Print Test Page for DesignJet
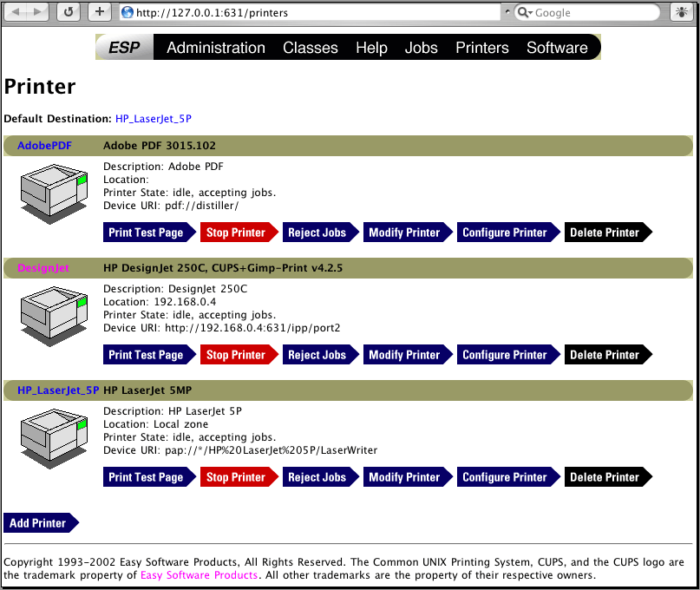The width and height of the screenshot is (700, 590). 149,355
